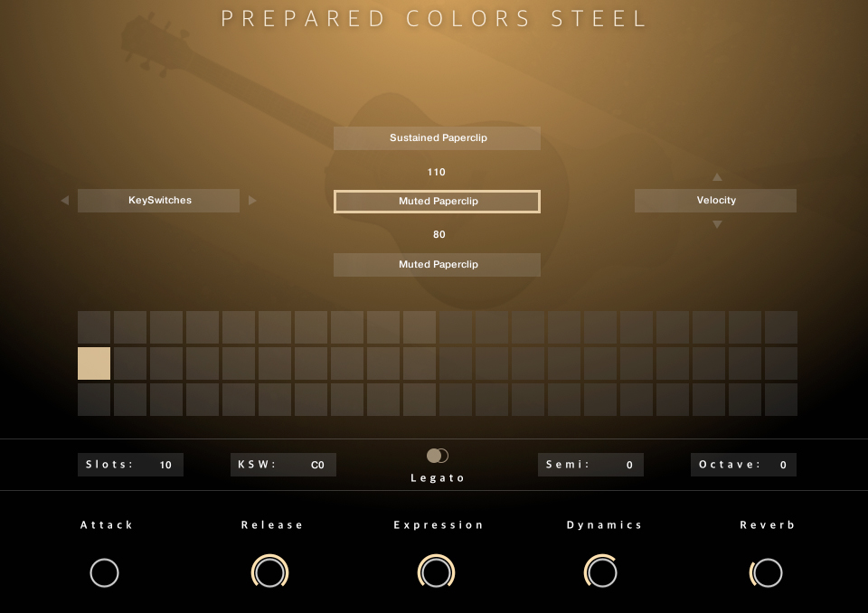Screen dimensions: 868x613
Task: Click the down arrow below Velocity
Action: 717,224
